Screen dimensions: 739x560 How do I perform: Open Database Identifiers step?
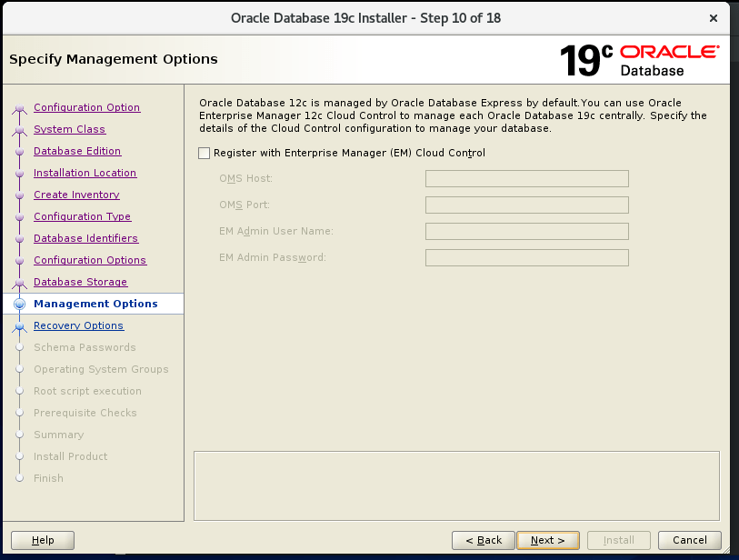85,238
